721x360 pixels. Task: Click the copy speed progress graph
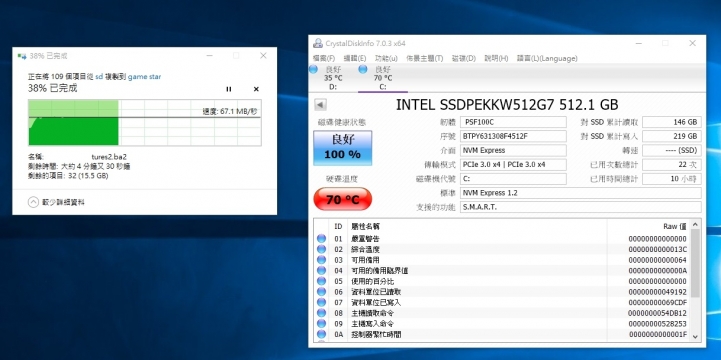pyautogui.click(x=145, y=123)
